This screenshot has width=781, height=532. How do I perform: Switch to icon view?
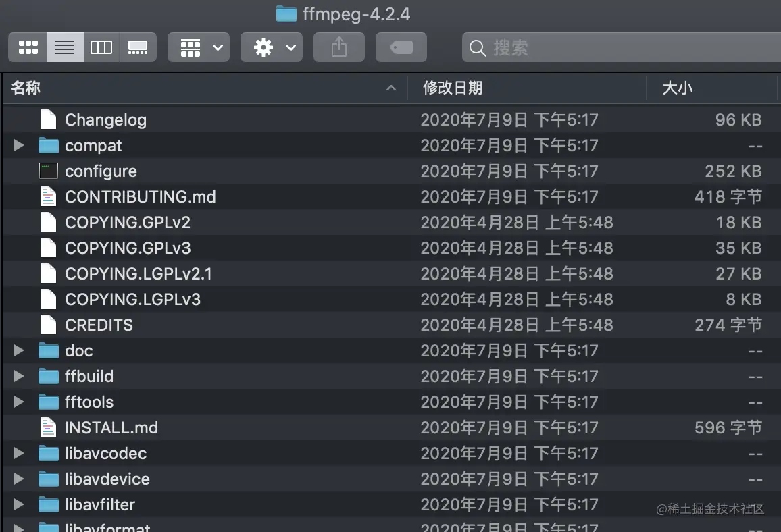coord(28,47)
